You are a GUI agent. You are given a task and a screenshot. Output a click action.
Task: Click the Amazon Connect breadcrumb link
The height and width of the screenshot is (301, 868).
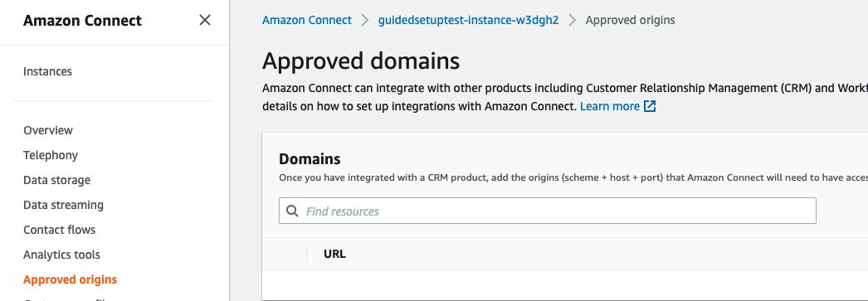click(x=307, y=21)
